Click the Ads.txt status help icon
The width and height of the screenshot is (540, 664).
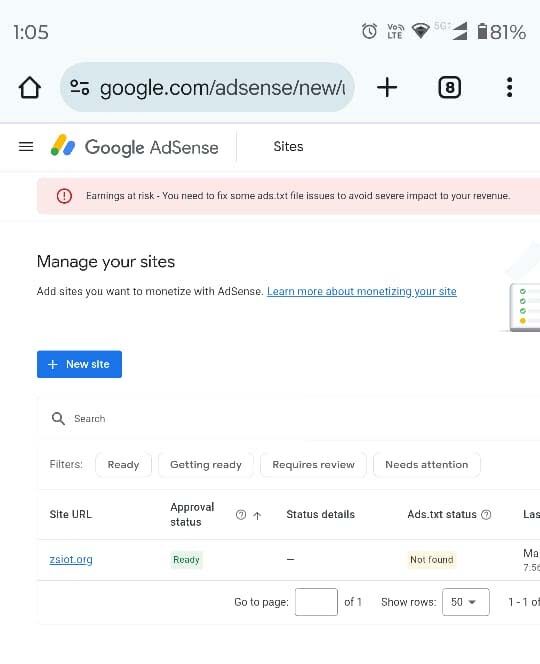tap(486, 515)
